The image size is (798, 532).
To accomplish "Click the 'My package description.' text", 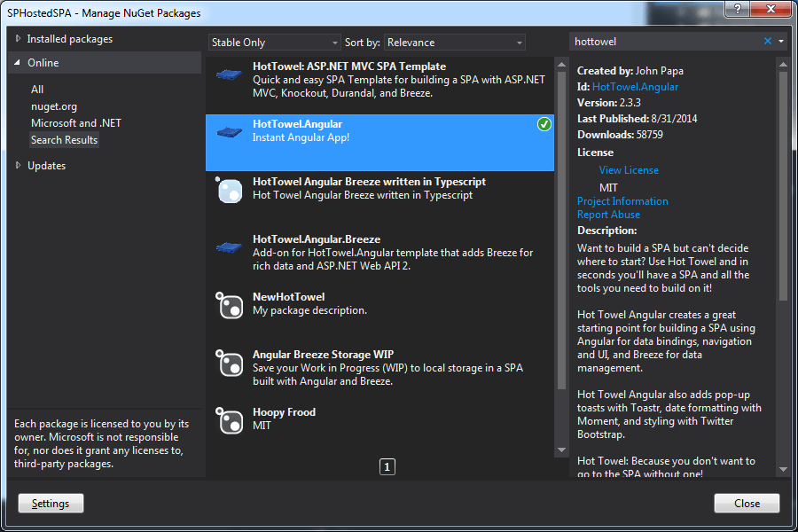I will click(x=309, y=310).
